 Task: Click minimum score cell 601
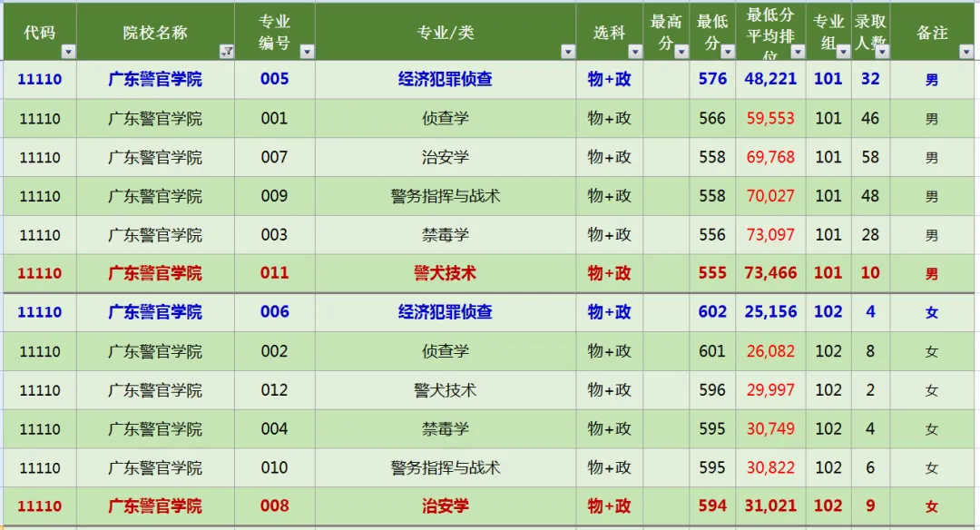pyautogui.click(x=712, y=351)
